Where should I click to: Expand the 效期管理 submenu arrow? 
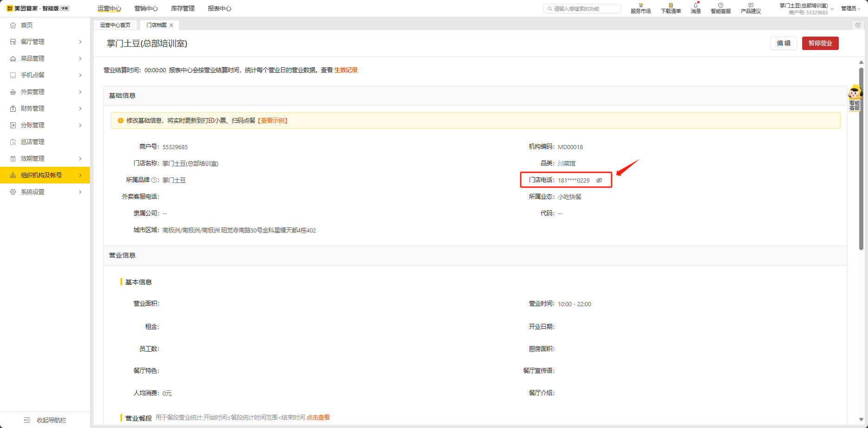80,158
